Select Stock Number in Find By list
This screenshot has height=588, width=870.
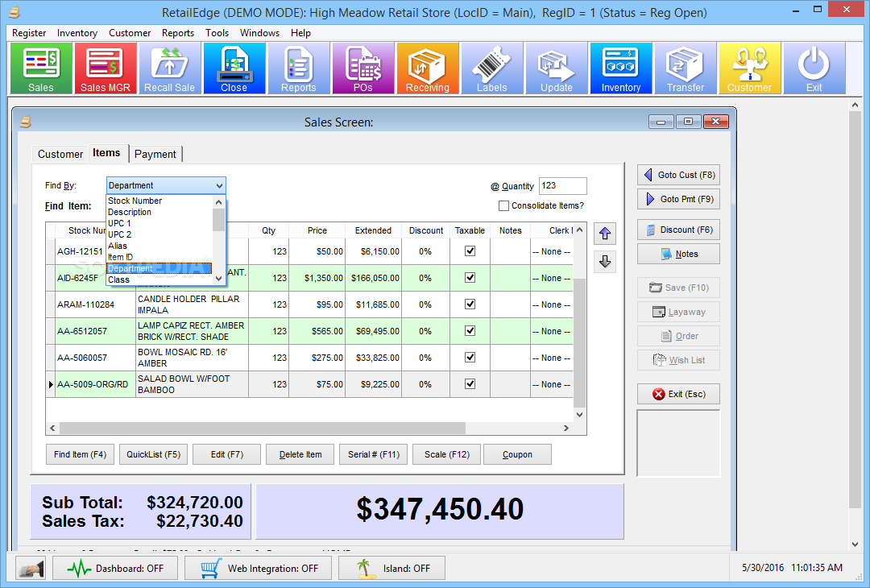tap(159, 201)
